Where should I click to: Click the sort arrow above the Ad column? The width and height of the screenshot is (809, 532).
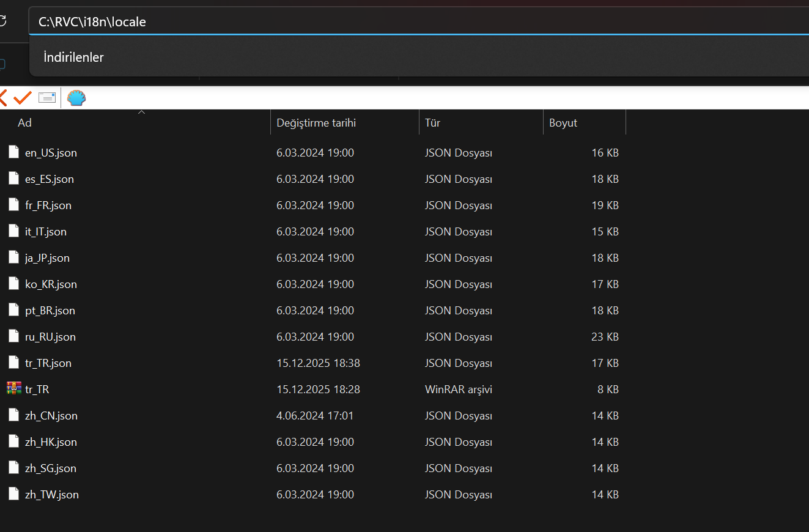point(141,113)
